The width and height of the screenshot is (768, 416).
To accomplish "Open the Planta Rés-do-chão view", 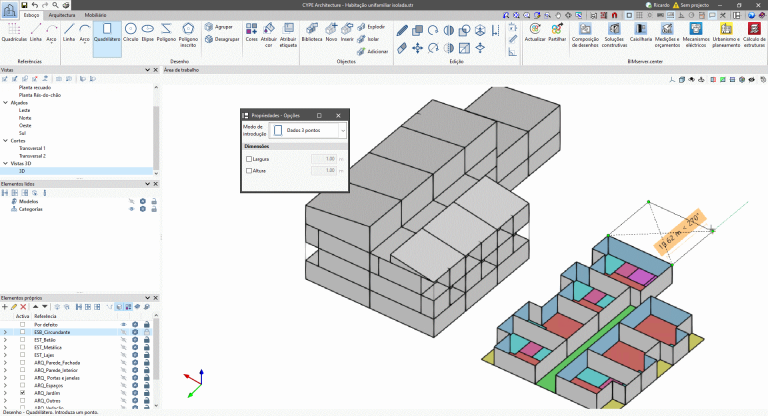I will click(x=40, y=95).
